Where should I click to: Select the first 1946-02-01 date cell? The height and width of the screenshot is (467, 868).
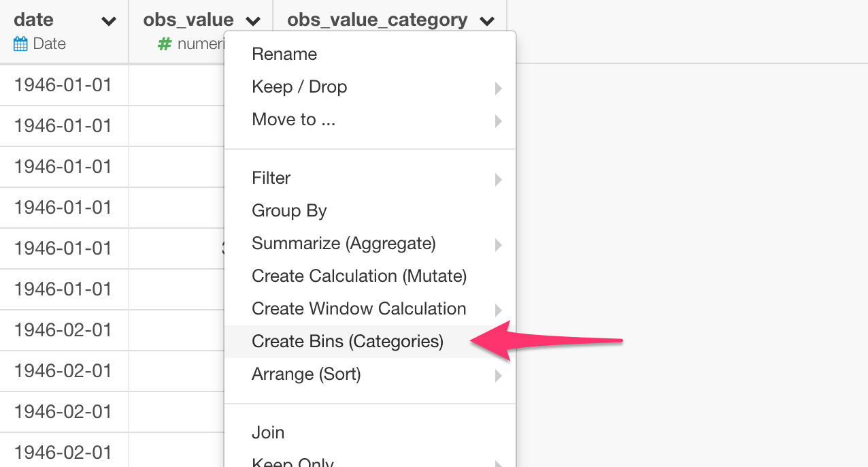pyautogui.click(x=64, y=330)
